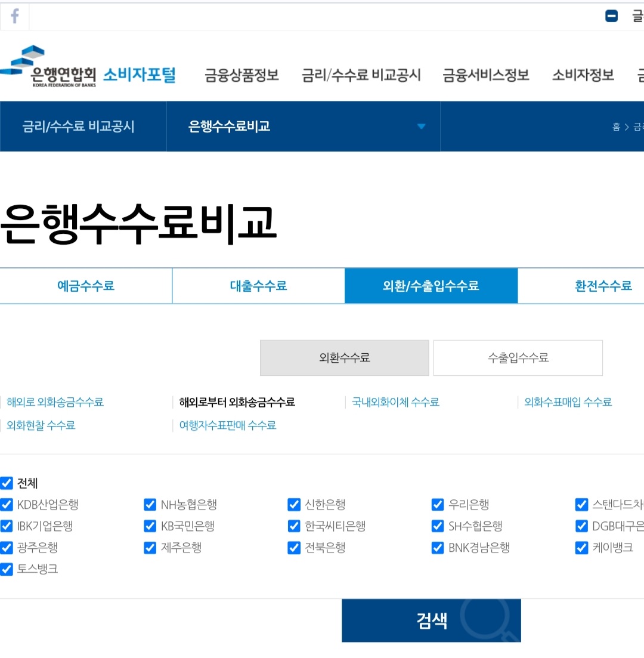
Task: Open the 소비자정보 menu
Action: 583,75
